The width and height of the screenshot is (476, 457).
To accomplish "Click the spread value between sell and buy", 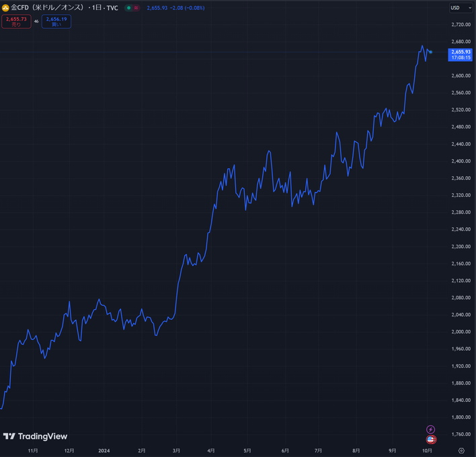I will (36, 22).
